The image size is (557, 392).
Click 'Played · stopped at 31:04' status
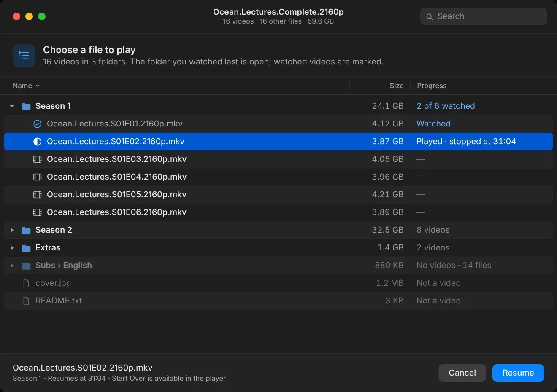466,142
